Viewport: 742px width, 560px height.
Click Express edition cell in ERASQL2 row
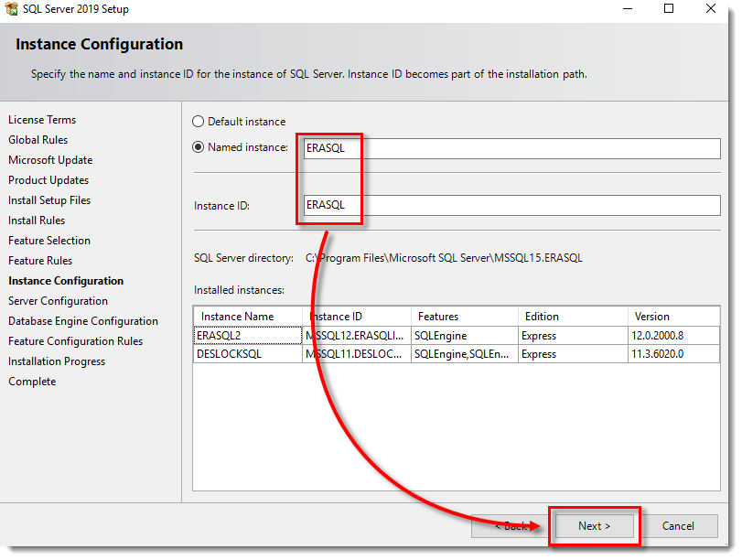pos(573,336)
